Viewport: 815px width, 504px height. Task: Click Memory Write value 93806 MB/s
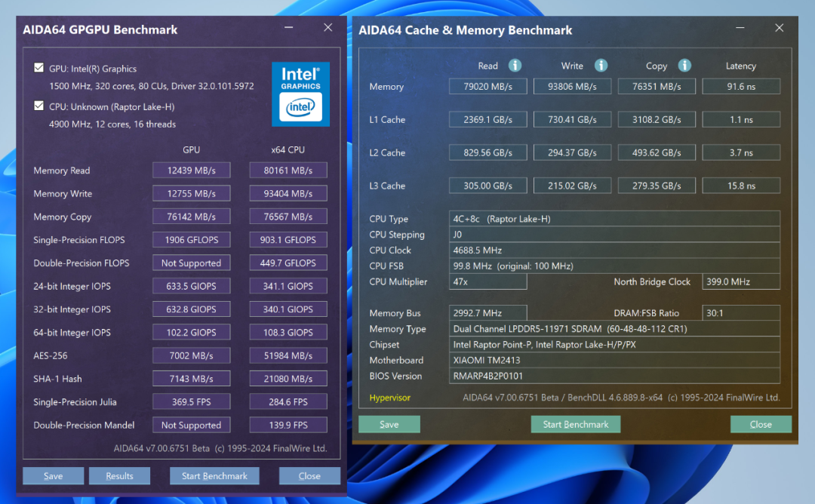pos(572,86)
